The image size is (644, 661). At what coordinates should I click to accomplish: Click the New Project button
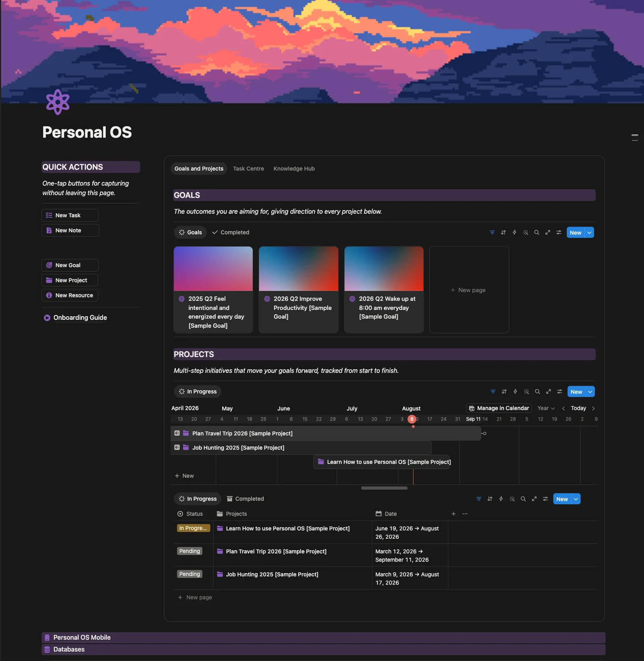tap(70, 280)
